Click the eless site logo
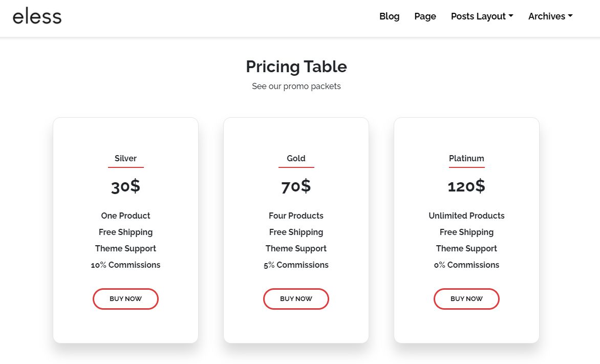The height and width of the screenshot is (364, 600). click(x=37, y=16)
